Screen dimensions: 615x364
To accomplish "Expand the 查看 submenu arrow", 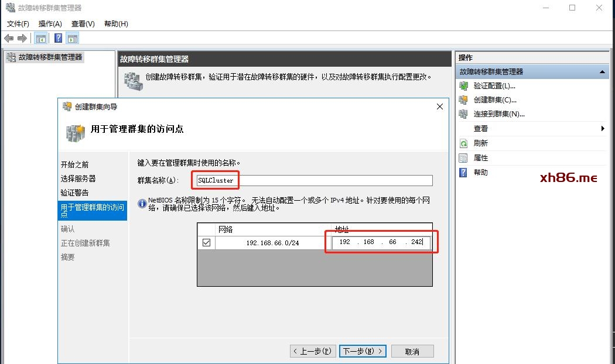I will [603, 129].
